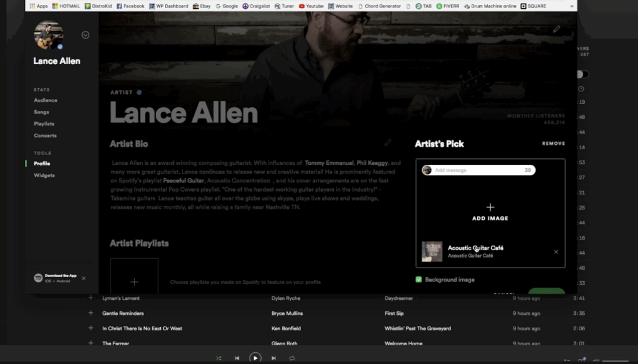Click the clock duration column icon
Viewport: 638px width, 364px height.
[x=581, y=89]
